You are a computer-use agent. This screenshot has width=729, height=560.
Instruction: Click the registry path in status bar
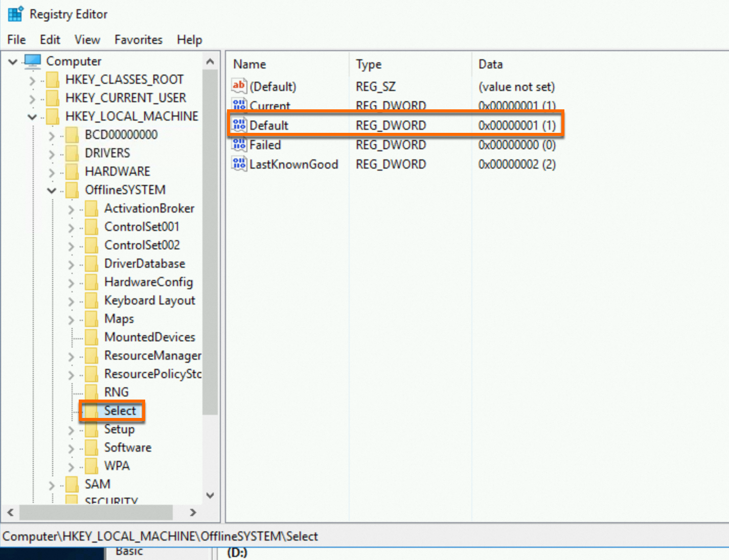tap(160, 536)
